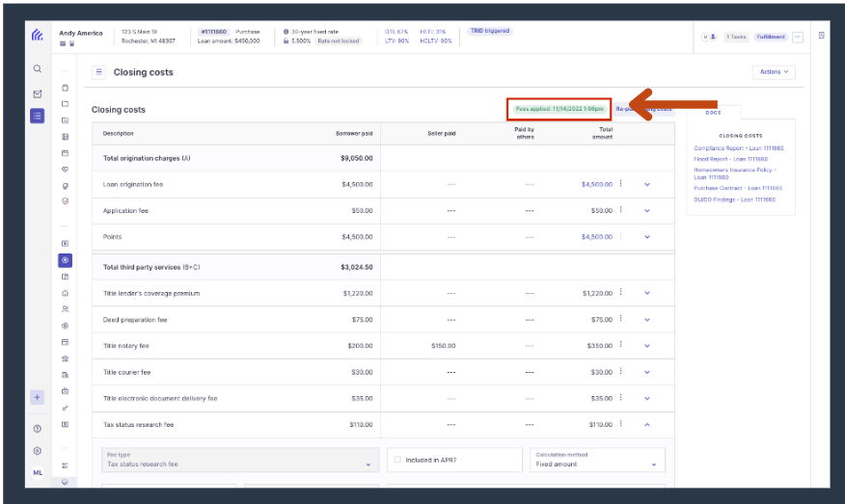The width and height of the screenshot is (845, 504).
Task: Open the sliders settings icon in loan navigation
Action: 66,465
